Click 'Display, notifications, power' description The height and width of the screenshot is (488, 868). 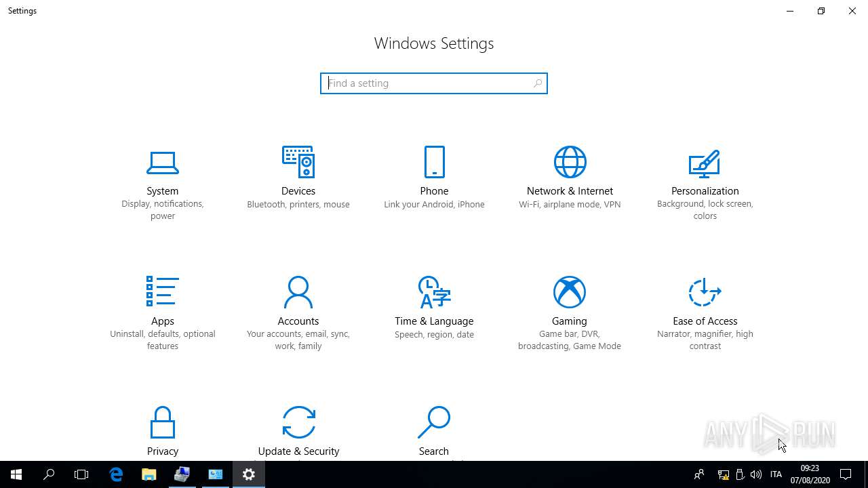point(163,210)
